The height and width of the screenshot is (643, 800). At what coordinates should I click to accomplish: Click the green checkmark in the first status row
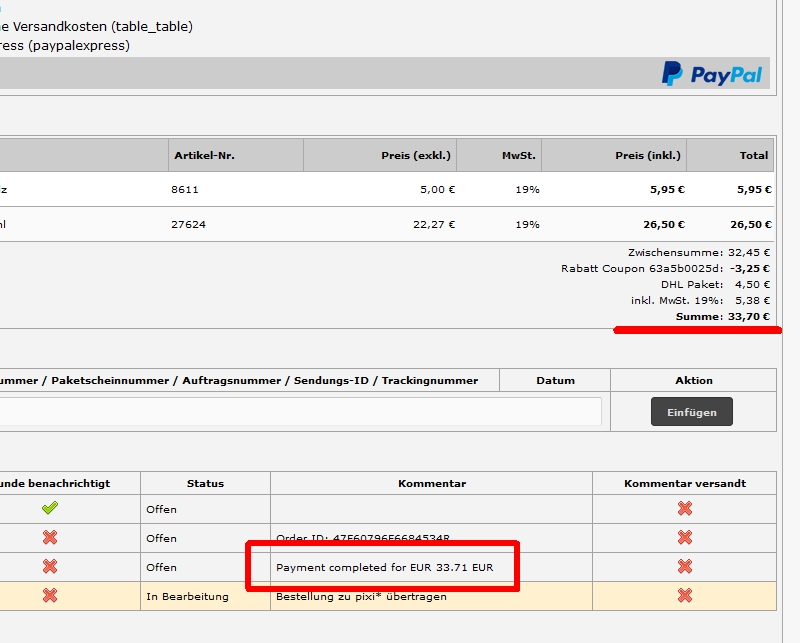(x=50, y=508)
